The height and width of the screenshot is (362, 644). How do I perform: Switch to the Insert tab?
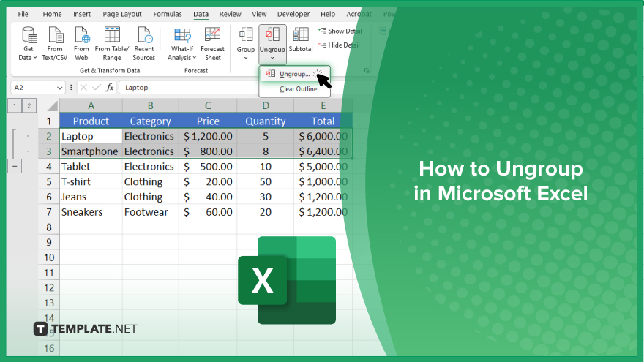pos(82,14)
